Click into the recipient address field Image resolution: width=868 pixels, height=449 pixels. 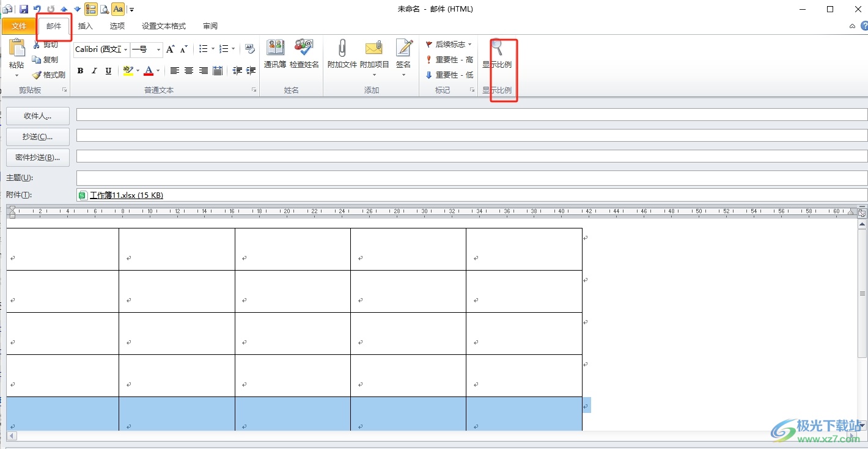(x=471, y=115)
